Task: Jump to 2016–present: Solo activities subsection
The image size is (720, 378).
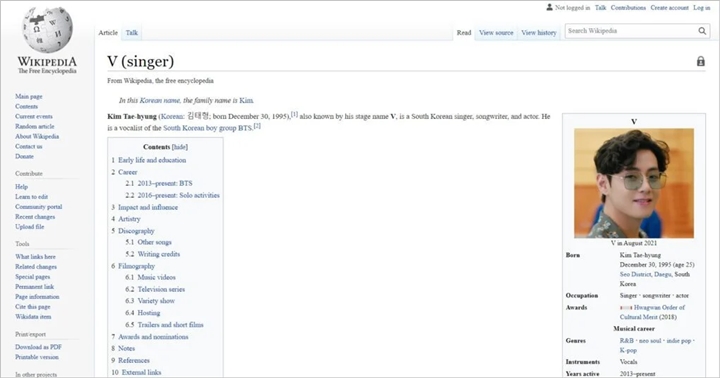Action: (179, 196)
